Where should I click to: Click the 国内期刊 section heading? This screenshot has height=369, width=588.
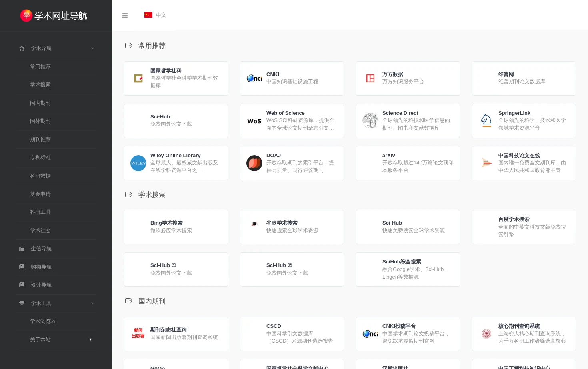coord(152,301)
